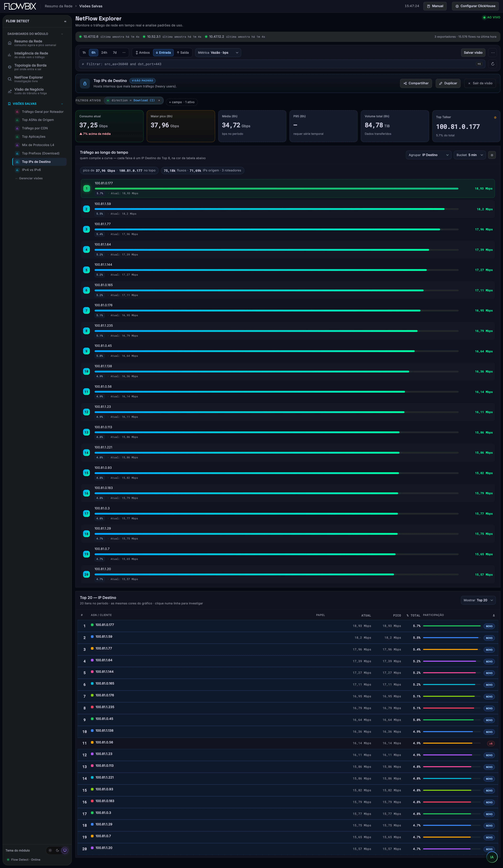The height and width of the screenshot is (868, 503).
Task: Open chart settings gear next to Bucket
Action: pos(492,155)
